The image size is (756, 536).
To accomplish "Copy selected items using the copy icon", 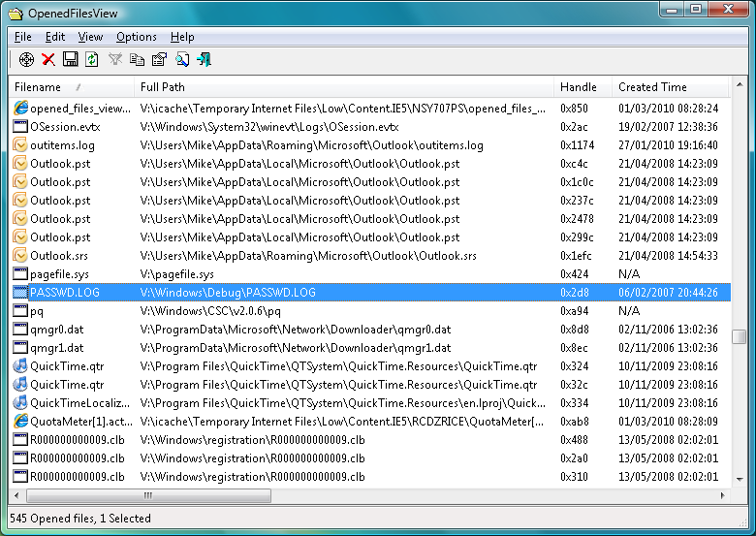I will (x=137, y=60).
